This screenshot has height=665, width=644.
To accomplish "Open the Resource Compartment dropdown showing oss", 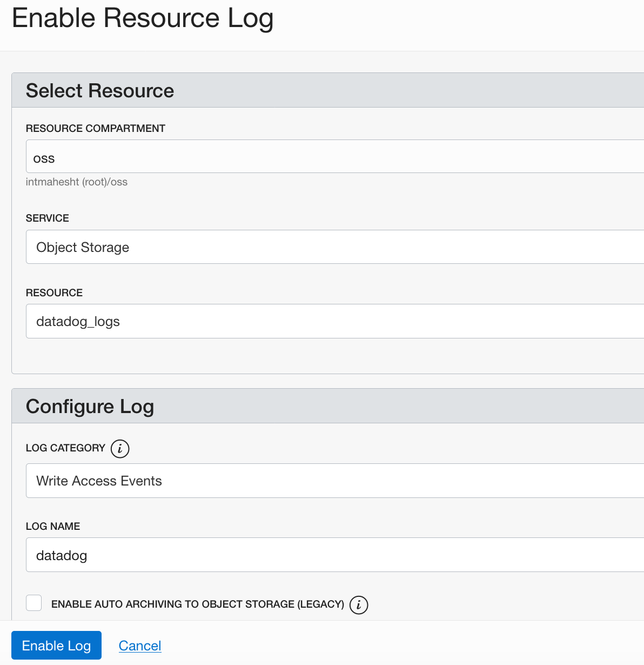I will 335,156.
